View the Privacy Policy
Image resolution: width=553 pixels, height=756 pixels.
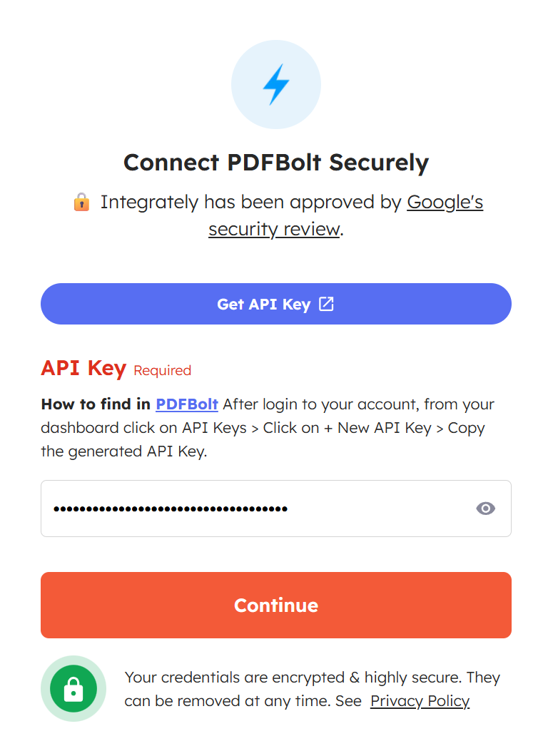pyautogui.click(x=420, y=701)
